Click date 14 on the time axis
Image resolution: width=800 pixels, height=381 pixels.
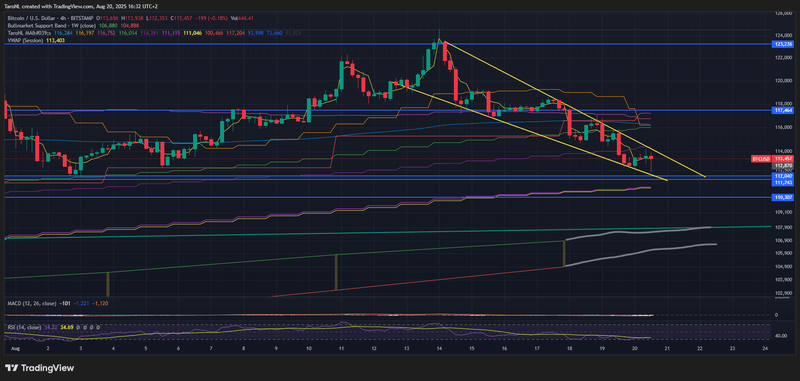(439, 348)
